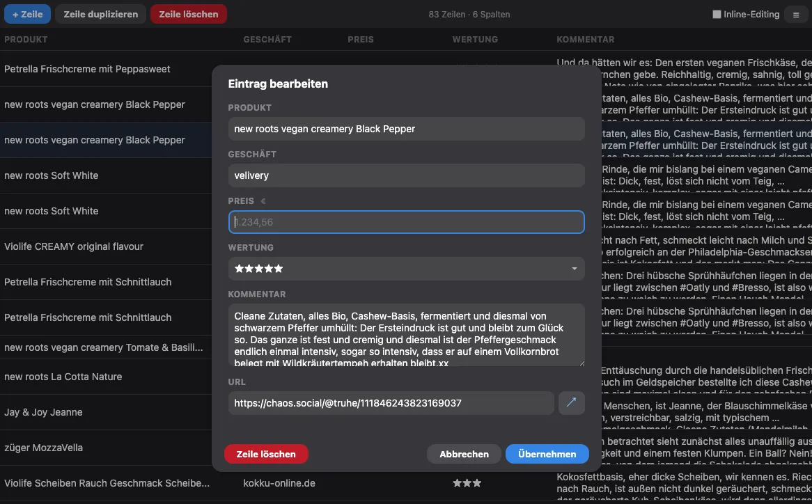This screenshot has width=812, height=504.
Task: Open the URL with the arrow icon
Action: [572, 403]
